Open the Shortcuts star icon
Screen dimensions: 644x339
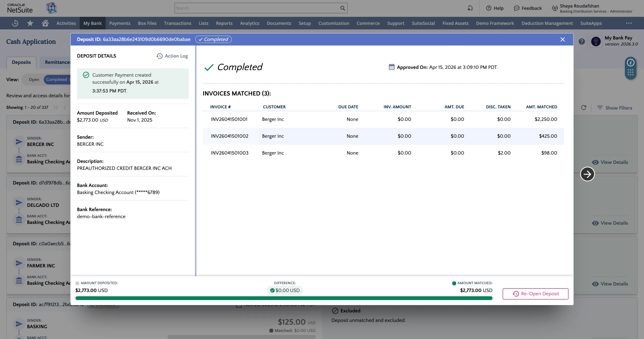pyautogui.click(x=30, y=23)
